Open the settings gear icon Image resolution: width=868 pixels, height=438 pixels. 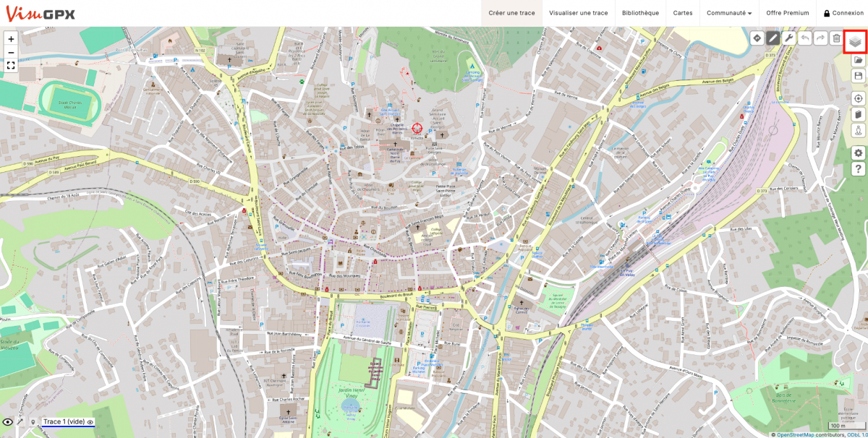859,153
